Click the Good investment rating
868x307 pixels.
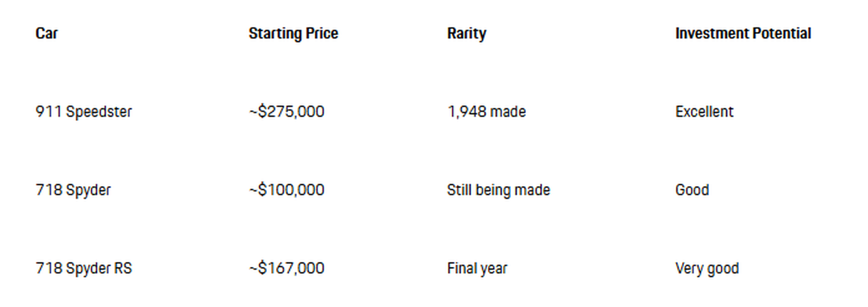coord(692,190)
